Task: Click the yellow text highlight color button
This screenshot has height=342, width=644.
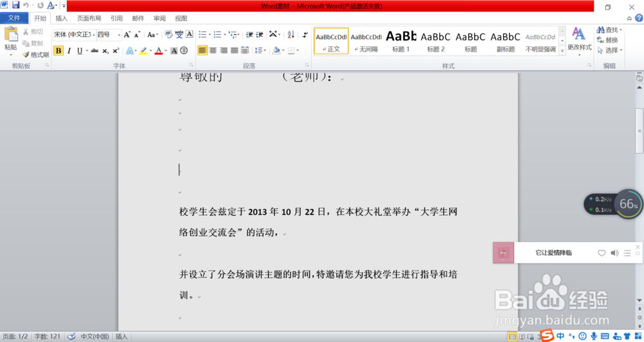Action: [144, 50]
